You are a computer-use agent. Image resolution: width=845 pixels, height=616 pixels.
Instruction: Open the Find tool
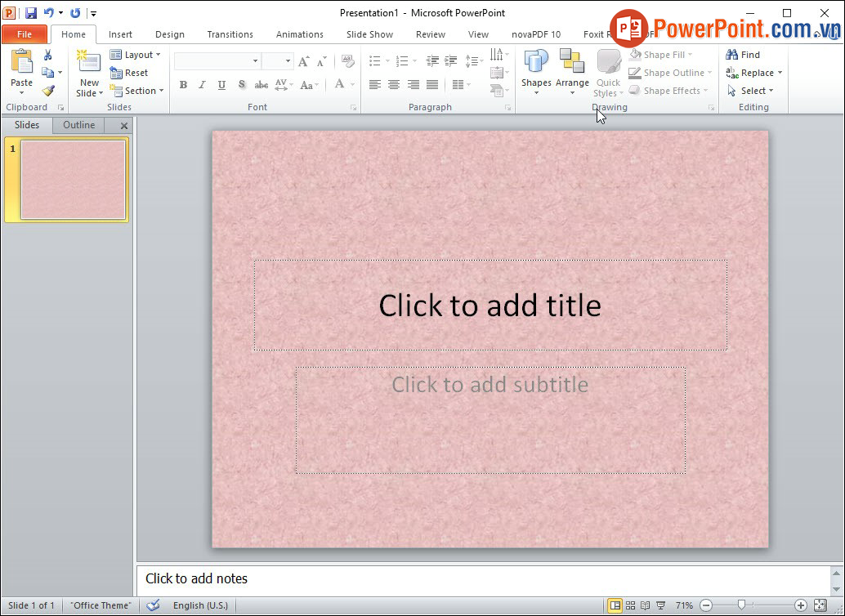[x=743, y=55]
